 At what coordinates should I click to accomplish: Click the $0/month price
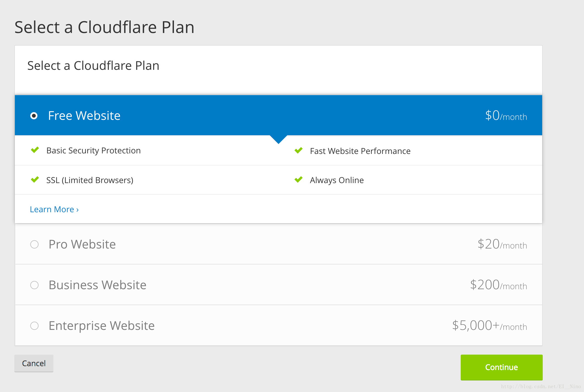click(x=506, y=115)
